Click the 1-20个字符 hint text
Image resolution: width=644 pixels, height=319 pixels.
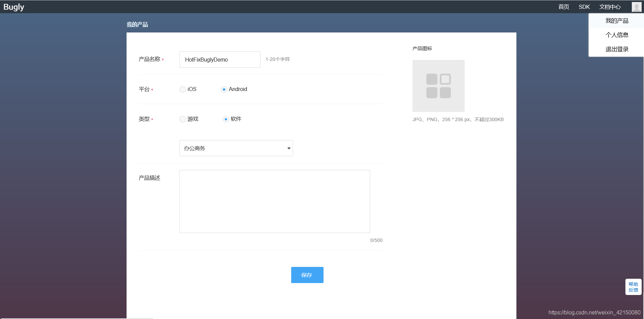click(277, 59)
